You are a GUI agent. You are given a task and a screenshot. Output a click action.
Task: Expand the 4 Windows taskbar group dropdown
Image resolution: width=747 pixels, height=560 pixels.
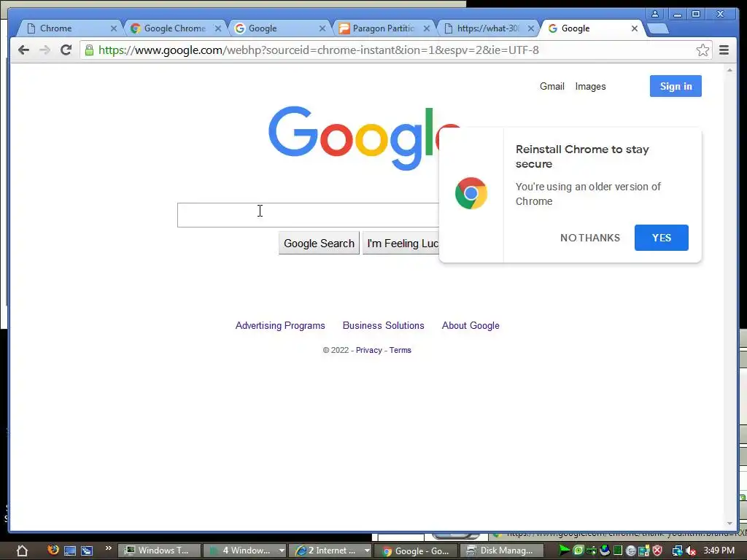[x=282, y=551]
